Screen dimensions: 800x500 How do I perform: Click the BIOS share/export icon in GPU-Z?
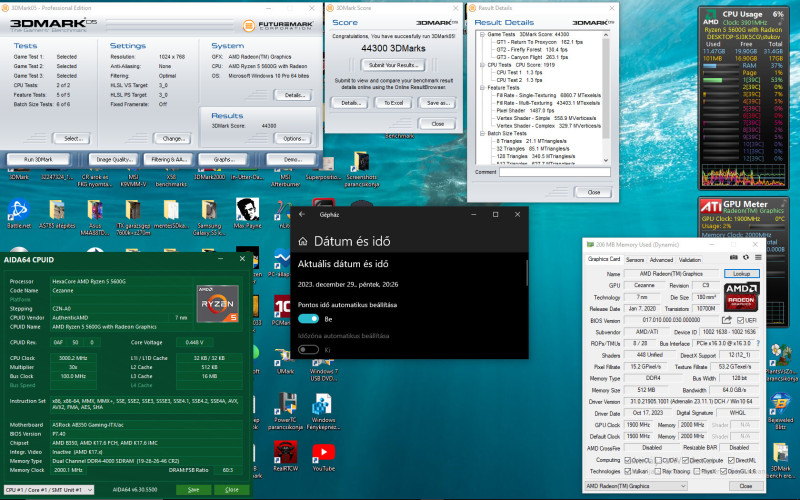pyautogui.click(x=726, y=320)
